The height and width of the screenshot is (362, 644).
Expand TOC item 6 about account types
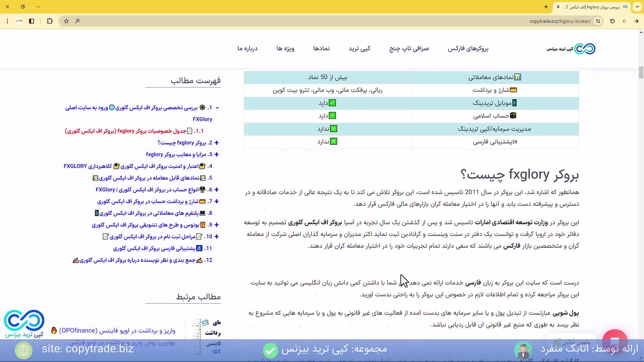[x=217, y=190]
